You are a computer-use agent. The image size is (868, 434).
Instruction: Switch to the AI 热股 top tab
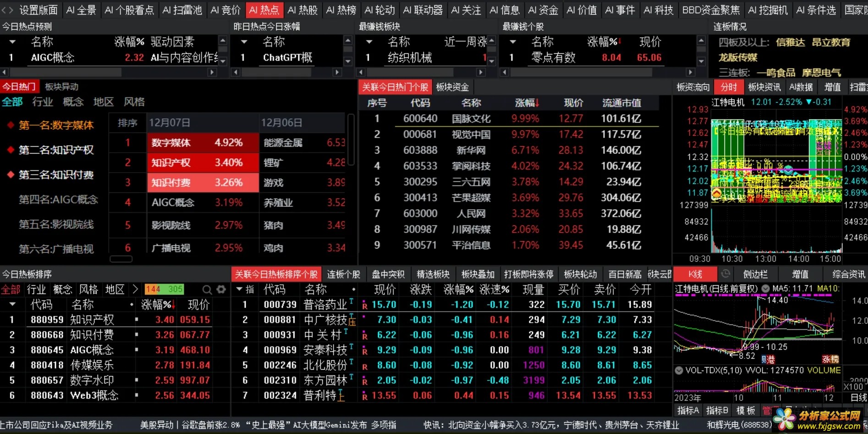coord(302,10)
